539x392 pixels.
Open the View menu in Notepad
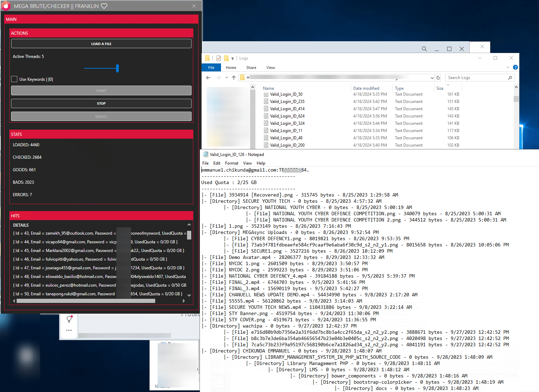click(x=247, y=163)
